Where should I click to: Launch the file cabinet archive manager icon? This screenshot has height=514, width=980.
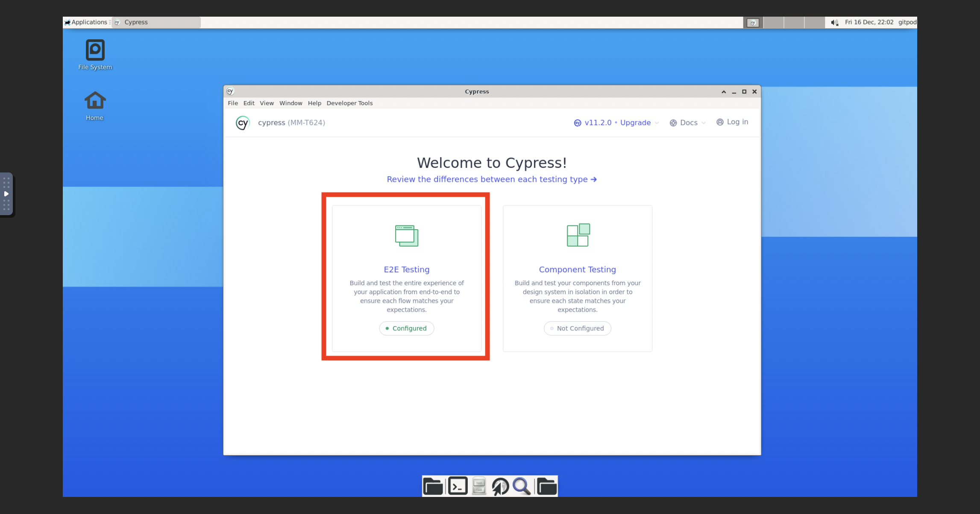coord(478,486)
